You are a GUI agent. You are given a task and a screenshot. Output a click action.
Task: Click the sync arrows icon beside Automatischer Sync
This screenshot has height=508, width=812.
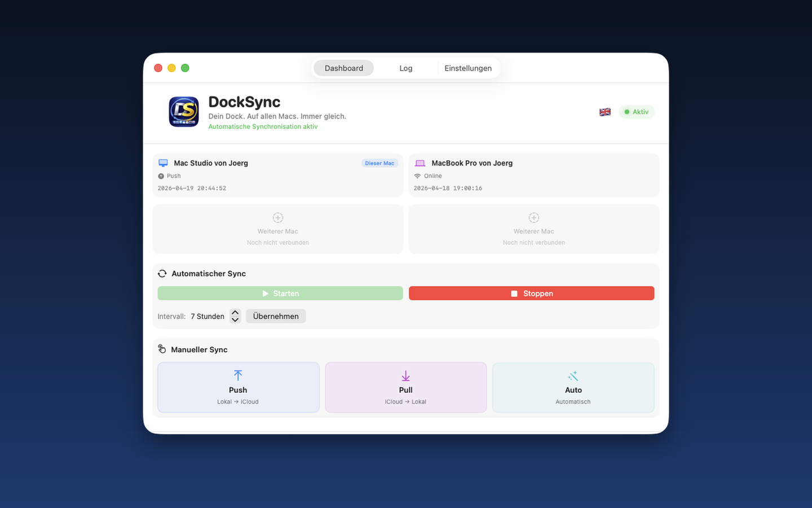tap(162, 274)
